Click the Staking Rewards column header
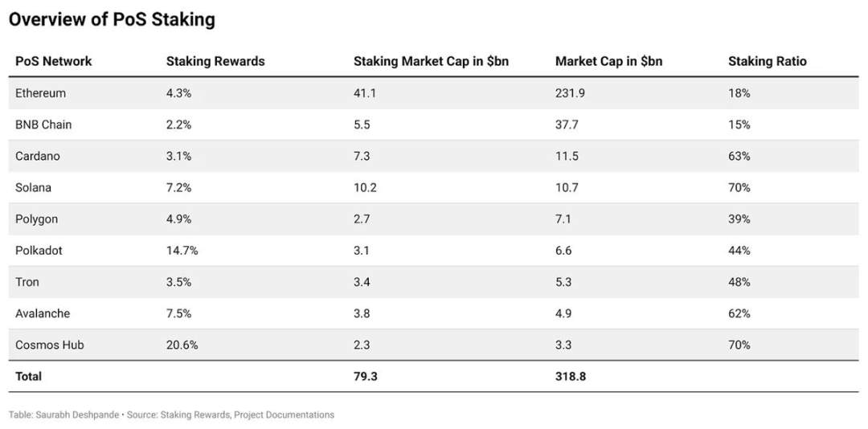Viewport: 868px width, 429px height. [x=215, y=61]
